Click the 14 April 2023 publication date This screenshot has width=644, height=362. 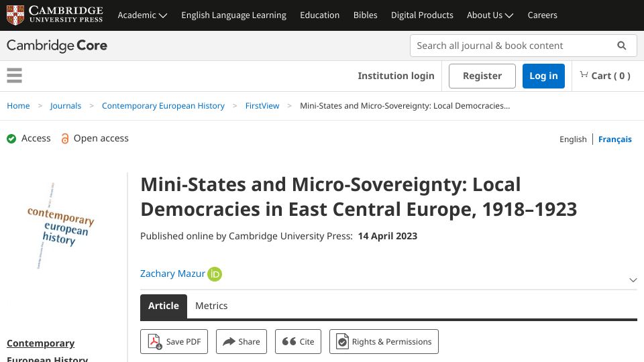387,236
